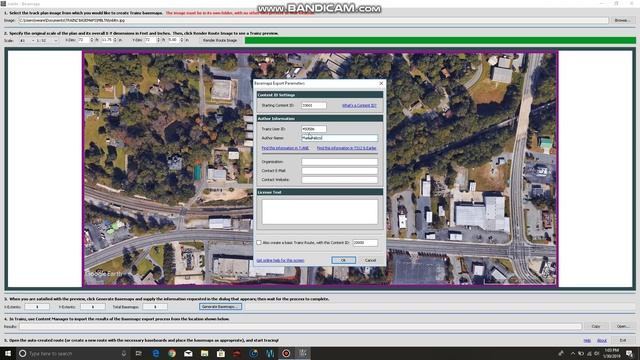Click the Author Name field
Image resolution: width=640 pixels, height=360 pixels.
[x=340, y=138]
